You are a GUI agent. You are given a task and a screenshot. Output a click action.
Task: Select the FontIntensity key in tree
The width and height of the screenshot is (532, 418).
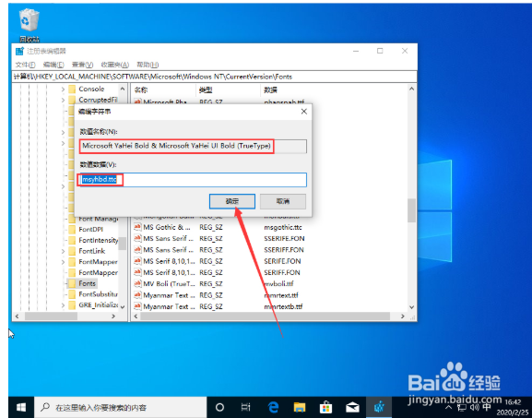tap(99, 240)
